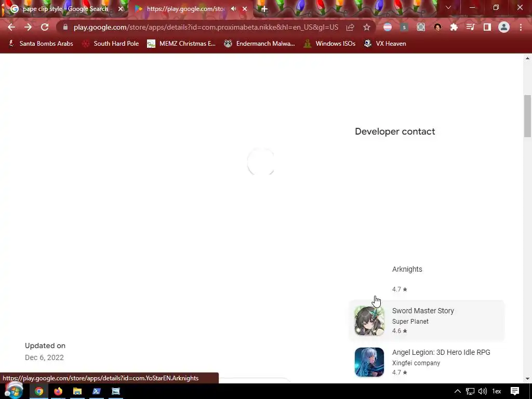Switch to the pape clip style Google Search tab
Image resolution: width=532 pixels, height=399 pixels.
64,9
